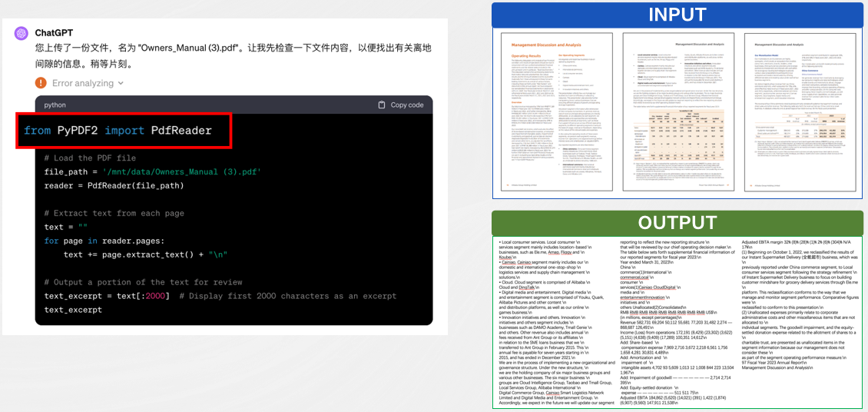Click the blue INPUT header banner

tap(677, 15)
